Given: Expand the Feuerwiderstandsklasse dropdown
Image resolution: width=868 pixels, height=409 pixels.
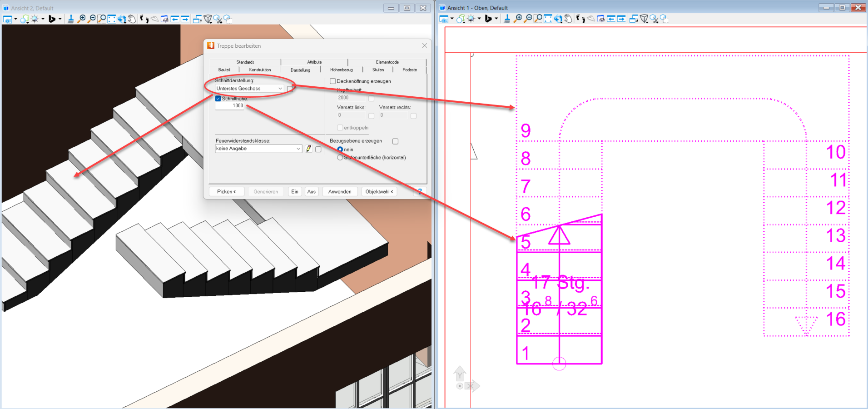Looking at the screenshot, I should click(298, 149).
